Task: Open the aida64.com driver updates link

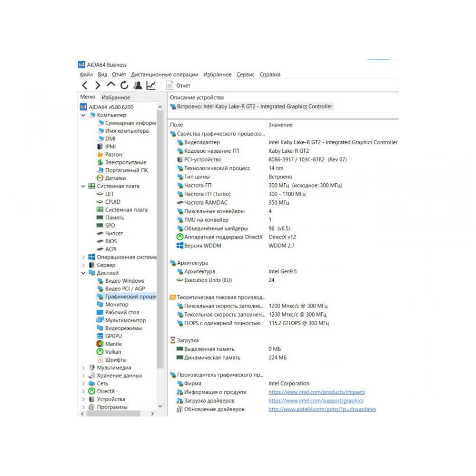Action: point(322,409)
